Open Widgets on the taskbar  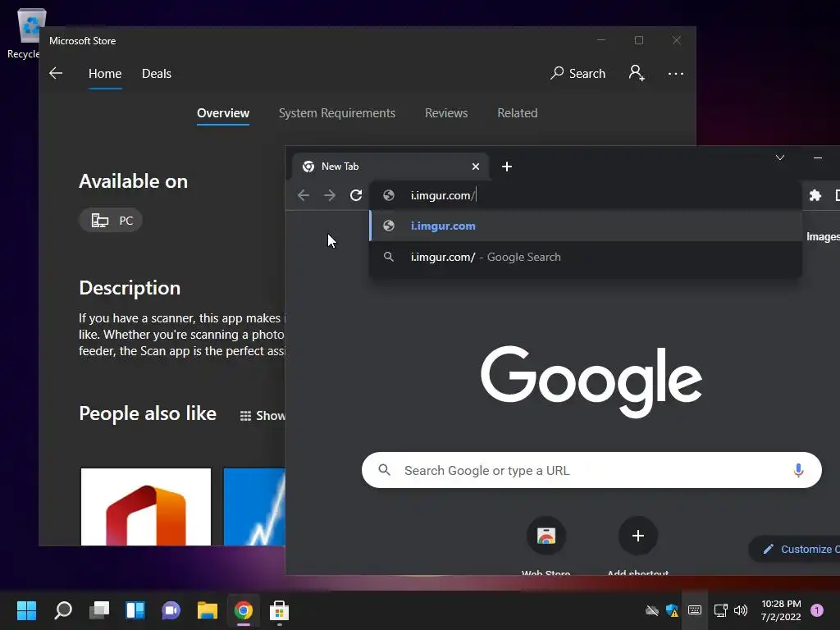[x=135, y=610]
